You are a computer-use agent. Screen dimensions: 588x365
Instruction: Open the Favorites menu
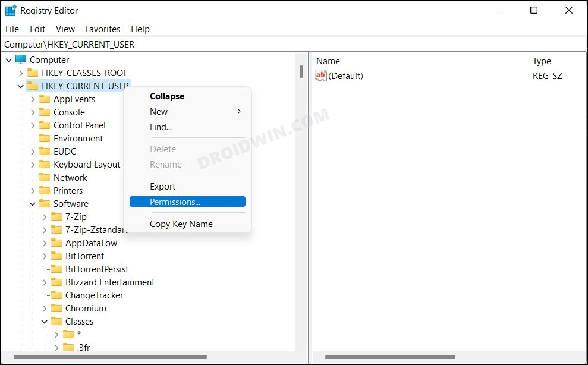point(102,29)
